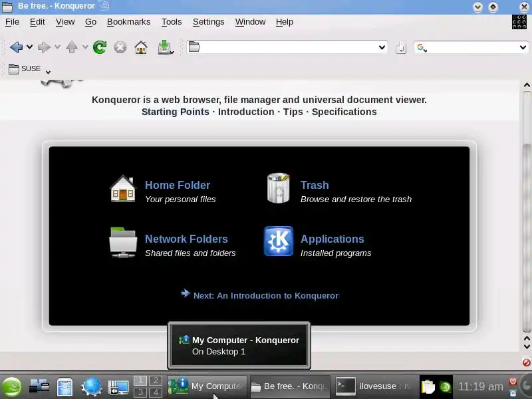
Task: Click the Go button beside location bar
Action: click(x=401, y=47)
